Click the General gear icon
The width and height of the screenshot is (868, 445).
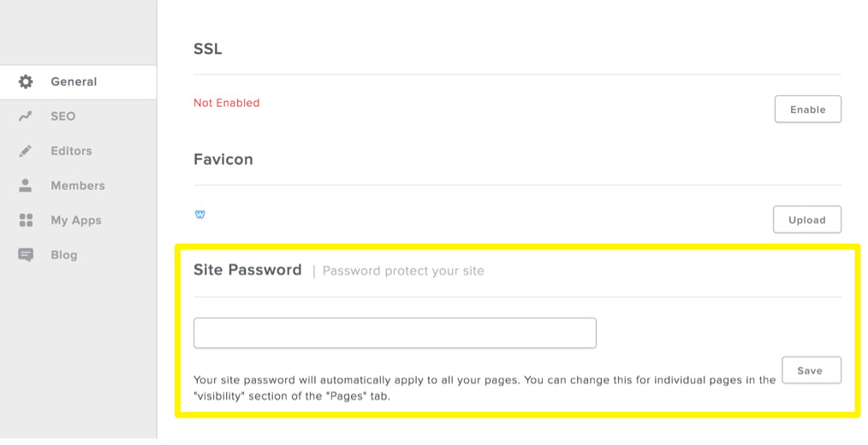point(26,82)
